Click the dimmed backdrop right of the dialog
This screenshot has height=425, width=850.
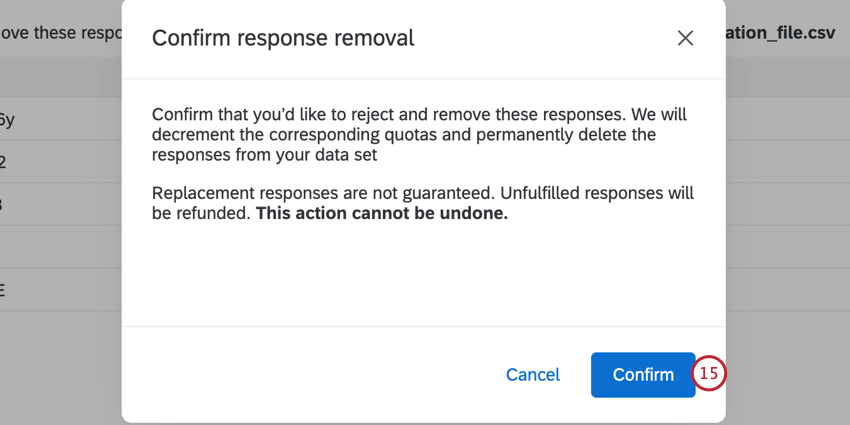pyautogui.click(x=788, y=220)
